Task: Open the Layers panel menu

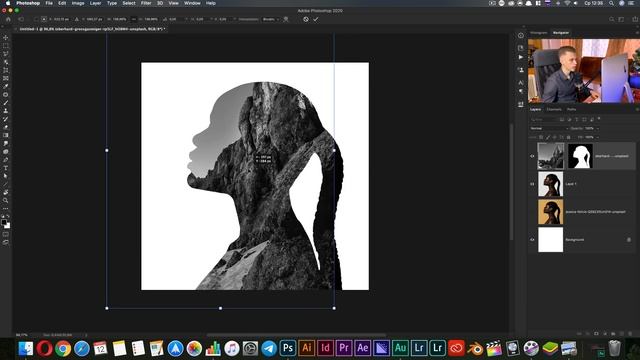Action: click(637, 109)
